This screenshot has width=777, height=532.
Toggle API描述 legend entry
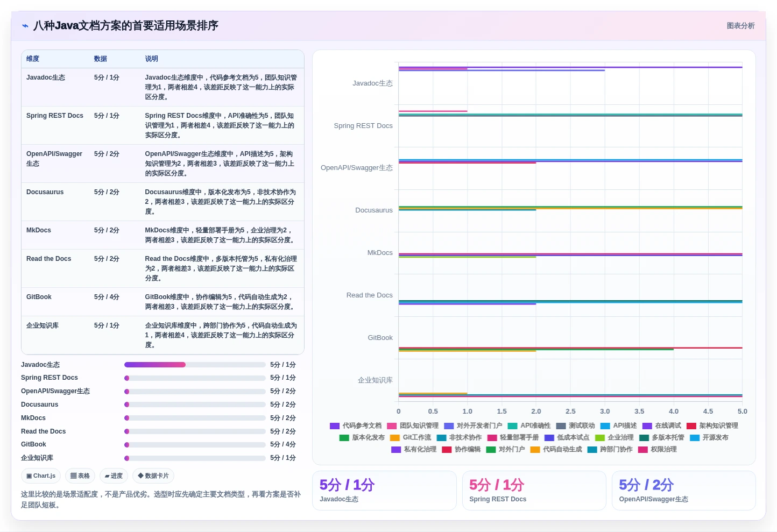click(619, 425)
